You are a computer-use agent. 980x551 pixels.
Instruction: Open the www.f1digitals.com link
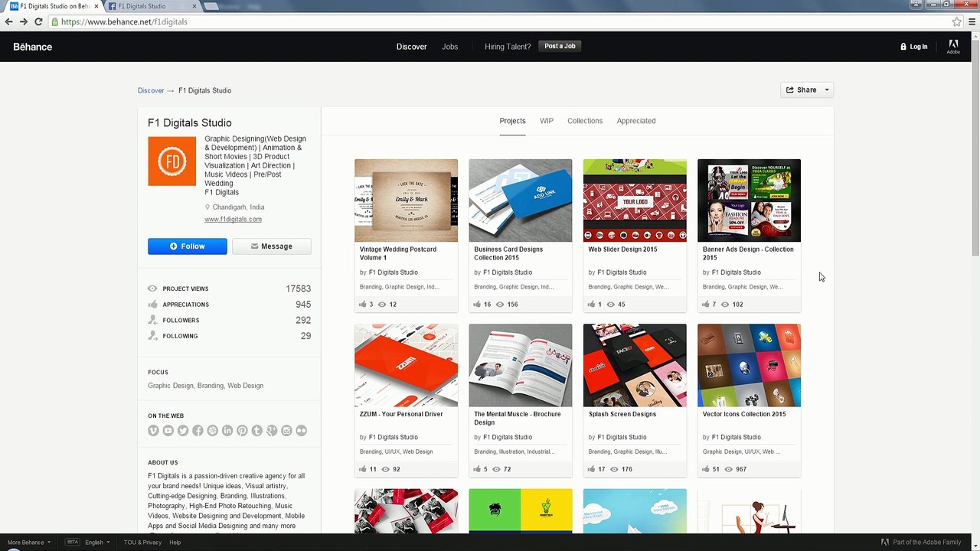click(x=233, y=219)
